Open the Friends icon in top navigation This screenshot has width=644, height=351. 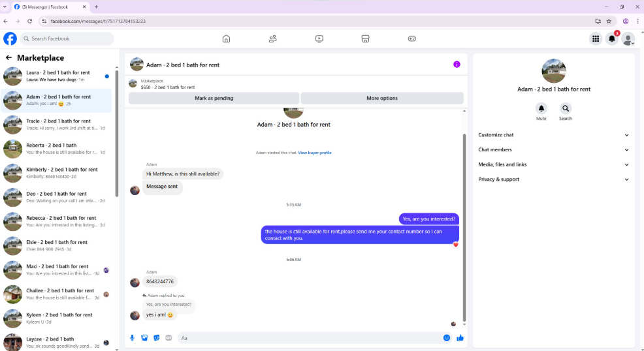click(273, 38)
